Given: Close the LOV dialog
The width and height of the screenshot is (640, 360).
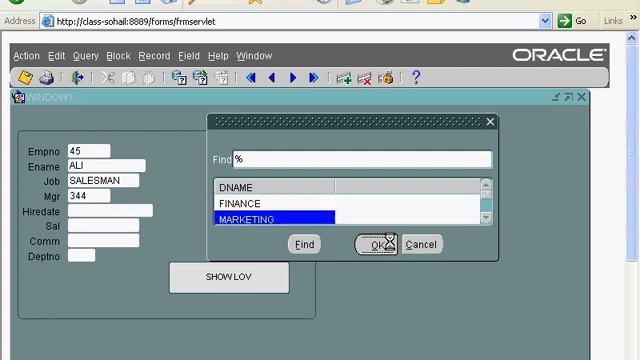Looking at the screenshot, I should click(x=490, y=122).
